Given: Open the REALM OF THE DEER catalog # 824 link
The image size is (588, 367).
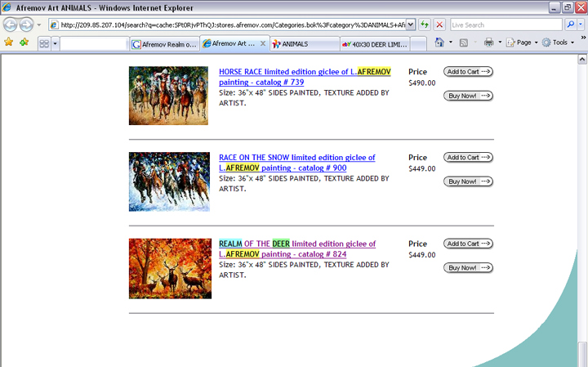Looking at the screenshot, I should [297, 248].
